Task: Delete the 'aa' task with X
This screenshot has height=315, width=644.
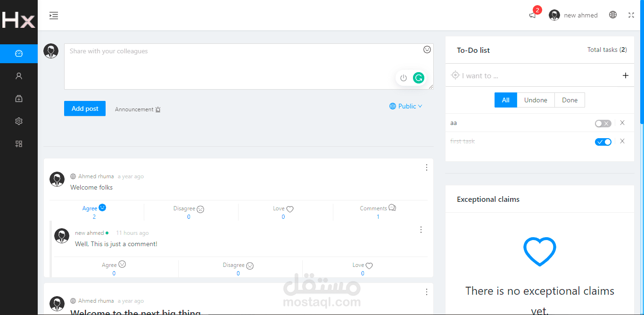Action: click(622, 123)
